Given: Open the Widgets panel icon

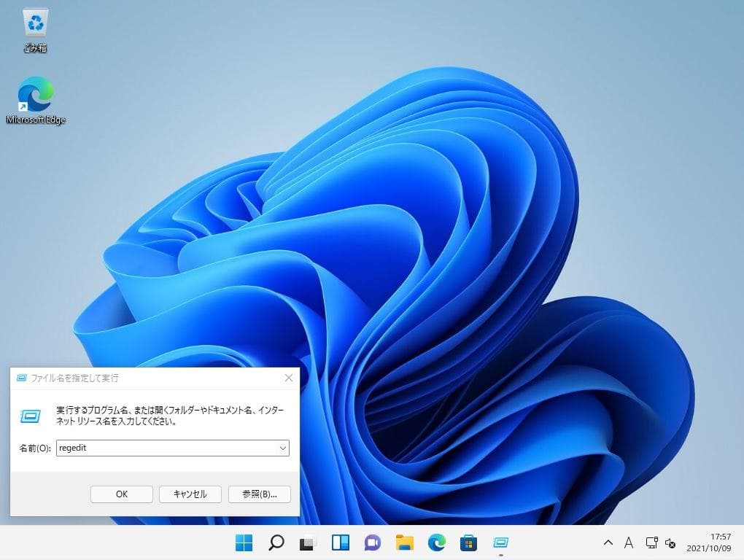Looking at the screenshot, I should (340, 542).
